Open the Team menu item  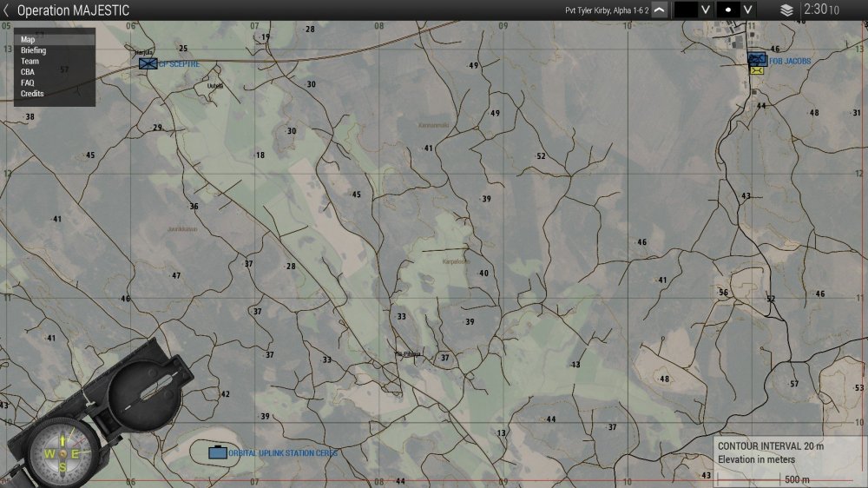(x=30, y=62)
